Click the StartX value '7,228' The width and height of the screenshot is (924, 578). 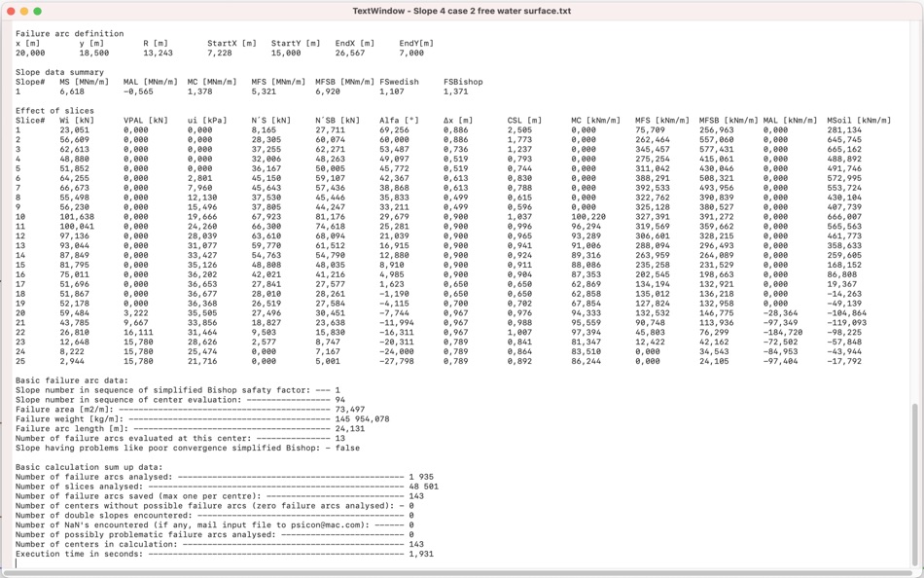[x=219, y=53]
